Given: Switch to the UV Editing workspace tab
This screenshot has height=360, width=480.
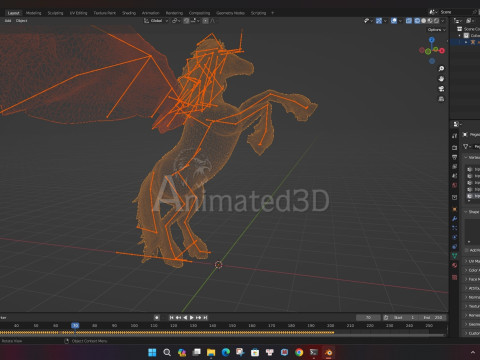Looking at the screenshot, I should [78, 13].
